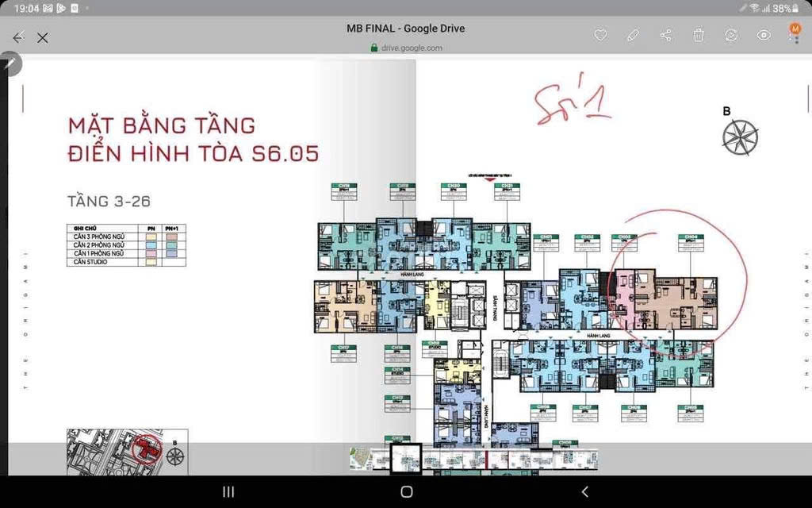Tap the battery 38% indicator
This screenshot has width=812, height=508.
click(x=786, y=8)
